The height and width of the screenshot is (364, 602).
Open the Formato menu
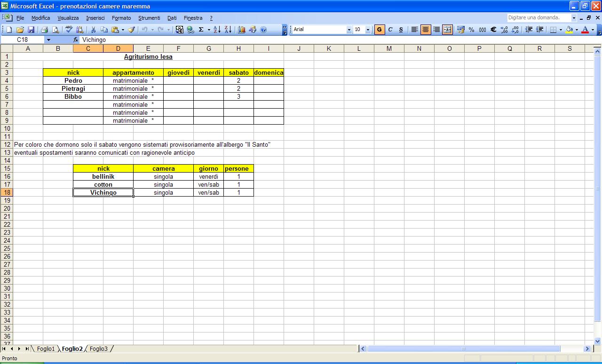click(x=121, y=18)
